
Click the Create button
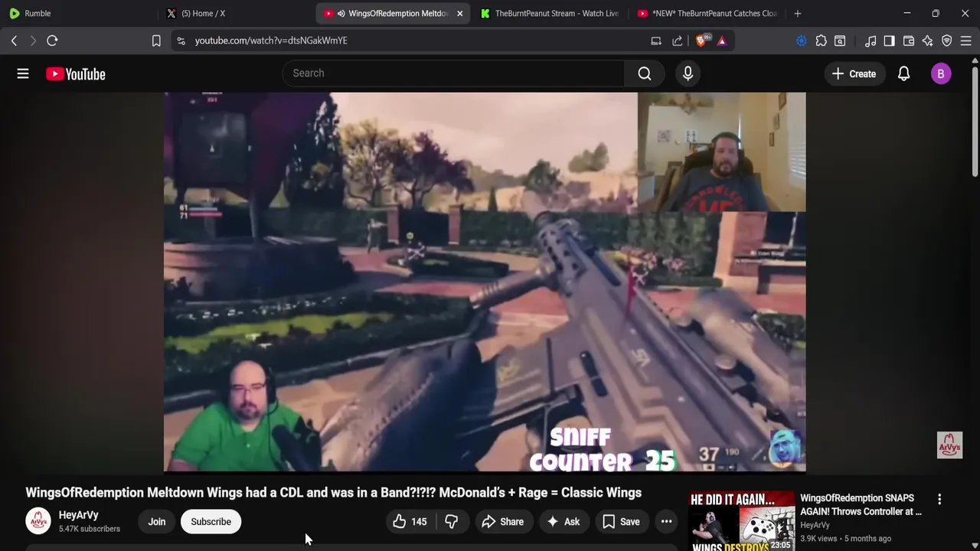click(x=854, y=73)
